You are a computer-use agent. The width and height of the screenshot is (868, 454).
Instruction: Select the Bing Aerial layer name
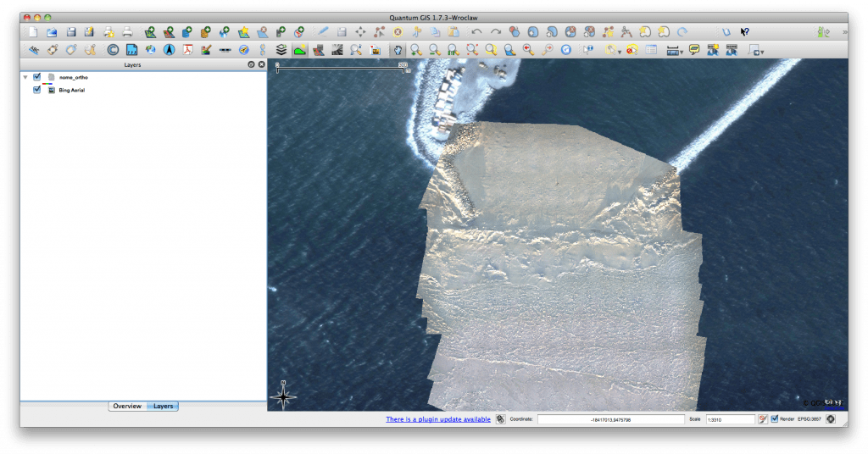click(72, 90)
